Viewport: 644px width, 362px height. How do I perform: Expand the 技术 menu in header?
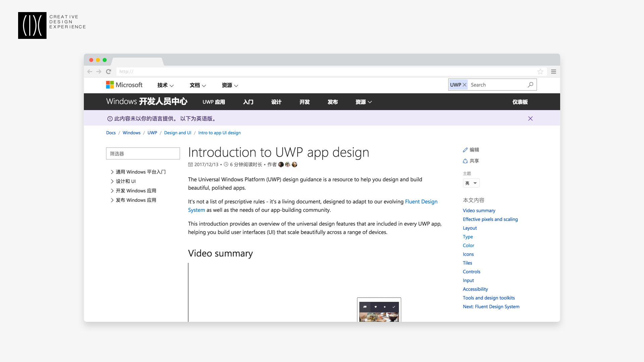[x=165, y=85]
